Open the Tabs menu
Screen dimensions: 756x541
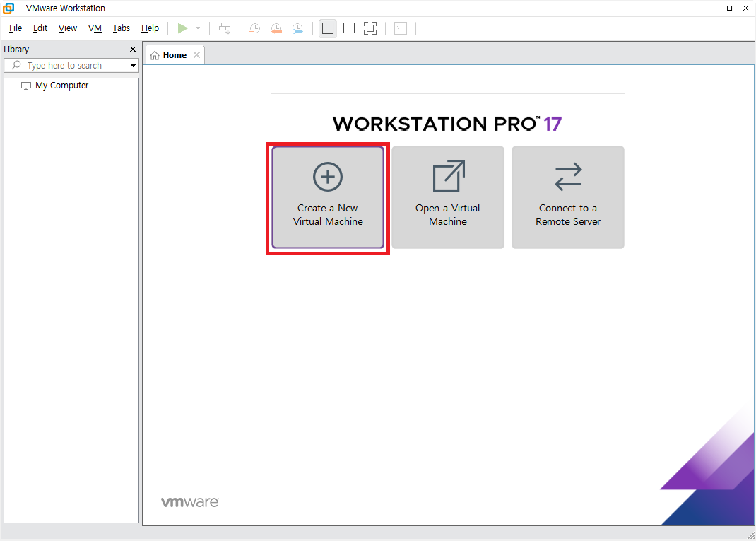click(x=122, y=28)
